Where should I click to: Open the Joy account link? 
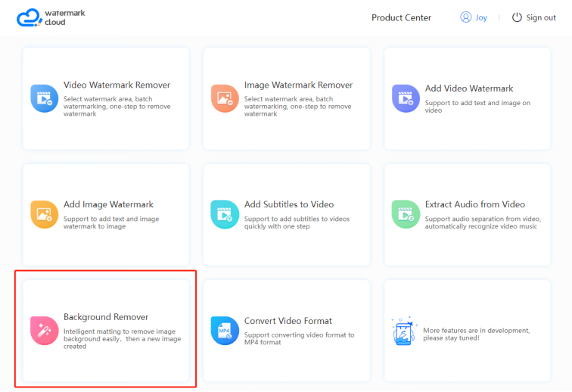481,17
